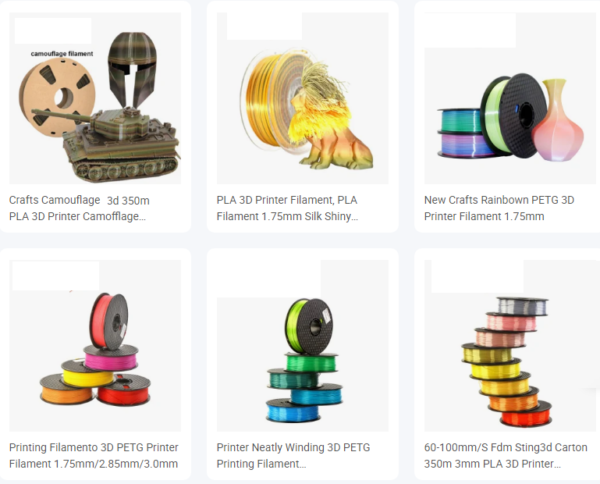Open 60-100mm/S Fdm Sting3d Carton title
The height and width of the screenshot is (484, 600).
click(x=505, y=455)
